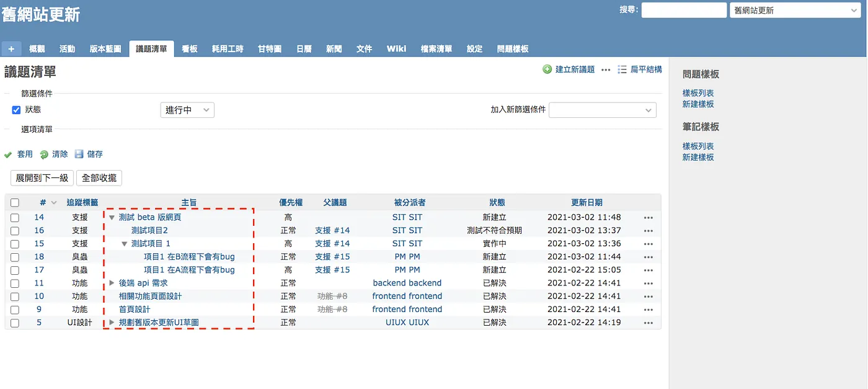The height and width of the screenshot is (389, 868).
Task: Click the 清除 reload icon
Action: tap(44, 154)
